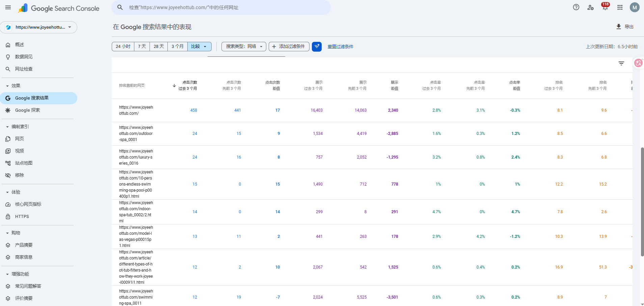Open the indoor-spa-tub_0002 page row

point(372,212)
